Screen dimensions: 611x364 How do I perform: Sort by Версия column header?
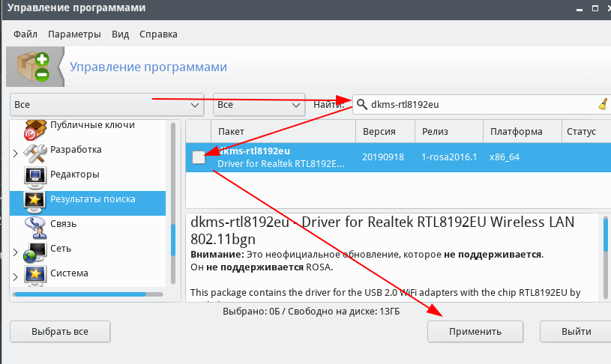click(385, 132)
